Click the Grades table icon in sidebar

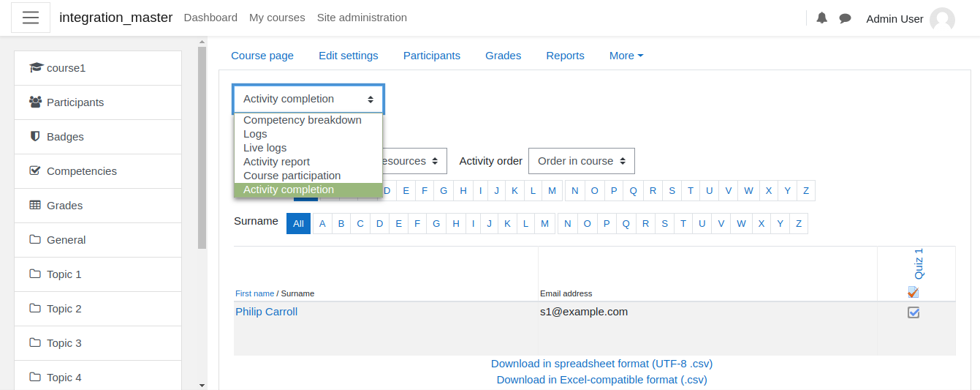click(x=35, y=206)
